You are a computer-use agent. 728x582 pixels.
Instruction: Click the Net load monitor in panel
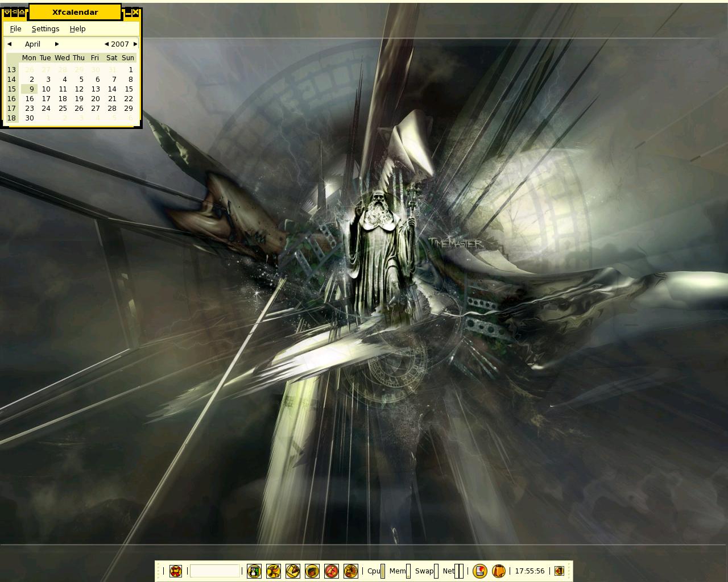tap(453, 571)
